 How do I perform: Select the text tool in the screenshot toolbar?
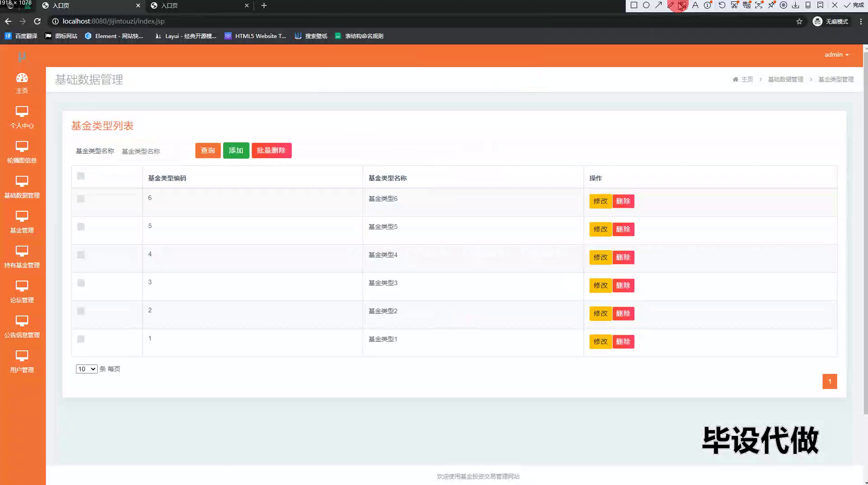pyautogui.click(x=695, y=5)
